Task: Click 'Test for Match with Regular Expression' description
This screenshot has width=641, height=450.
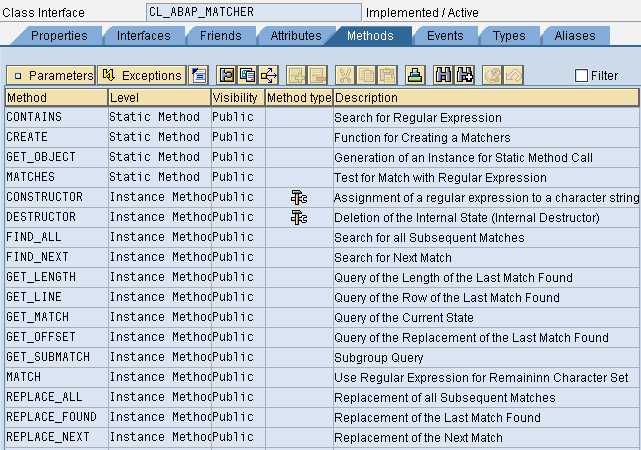Action: pos(440,178)
